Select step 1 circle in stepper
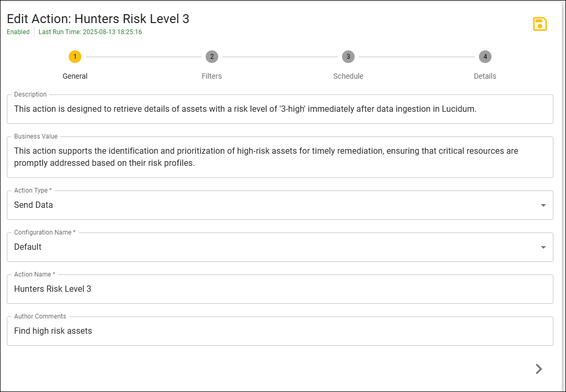Viewport: 566px width, 392px height. click(x=75, y=57)
